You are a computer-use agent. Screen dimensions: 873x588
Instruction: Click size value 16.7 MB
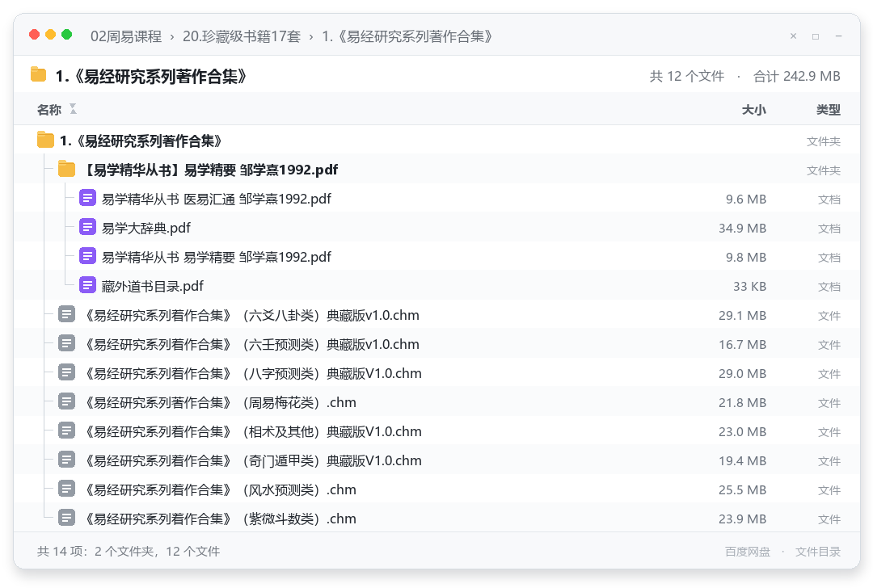742,344
